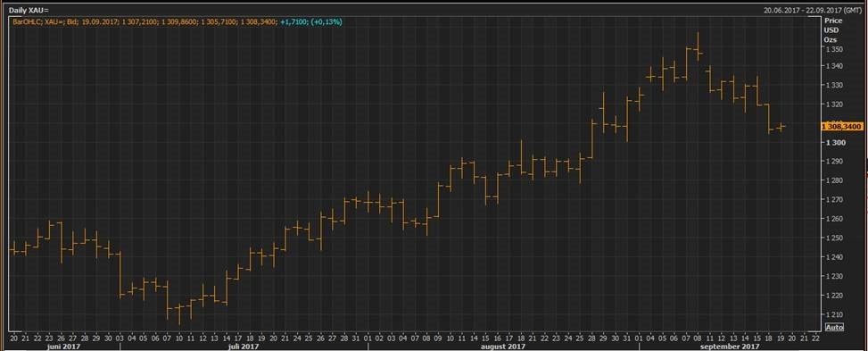Select the 19 September last price bar
868x351 pixels.
[781, 127]
